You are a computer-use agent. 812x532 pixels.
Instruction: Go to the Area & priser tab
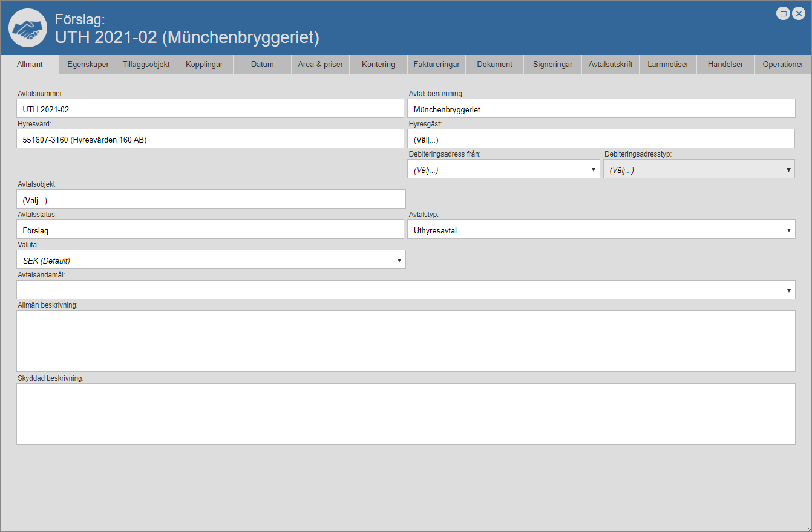(x=320, y=65)
